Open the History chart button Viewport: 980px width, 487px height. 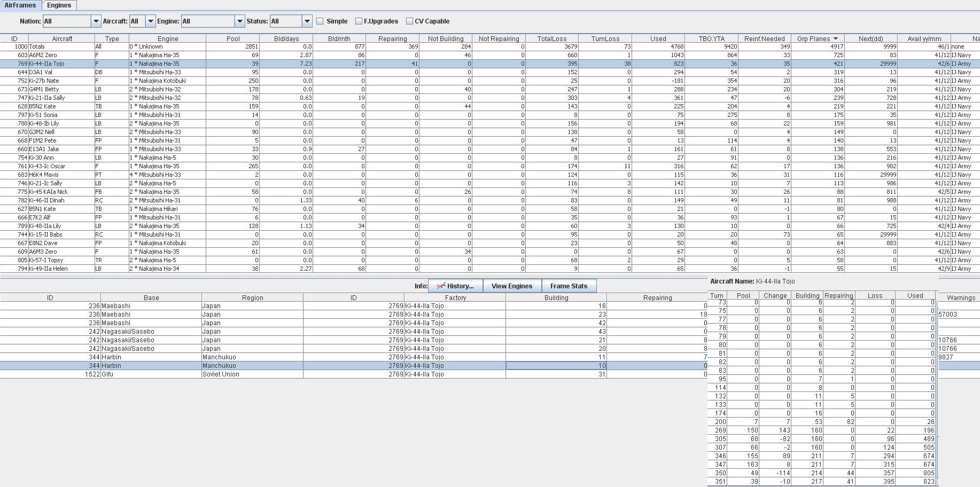point(455,286)
